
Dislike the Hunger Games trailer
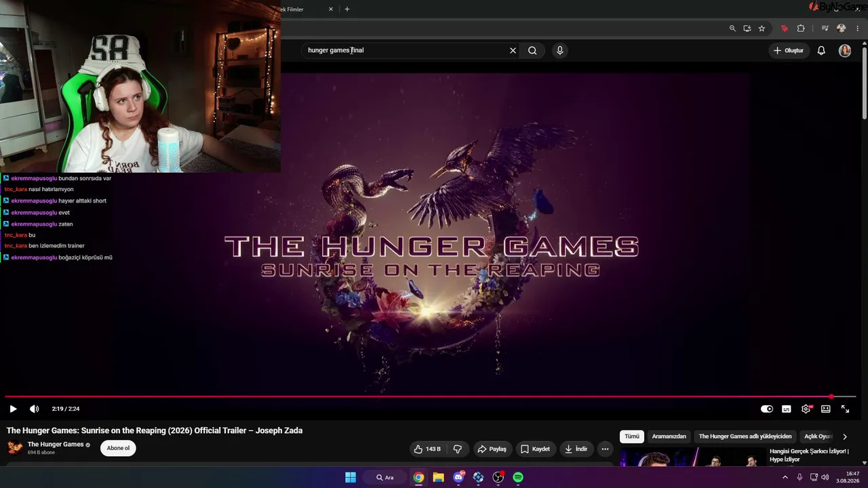coord(458,449)
